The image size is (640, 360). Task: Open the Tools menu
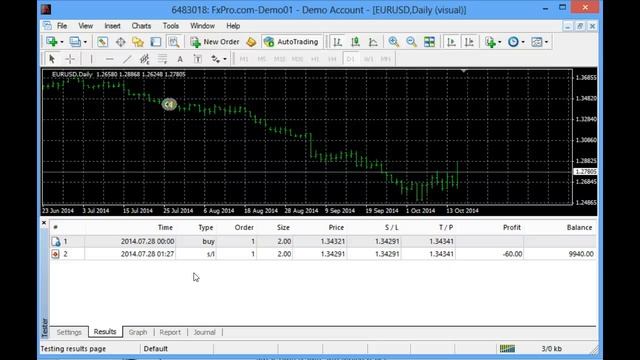[x=171, y=26]
